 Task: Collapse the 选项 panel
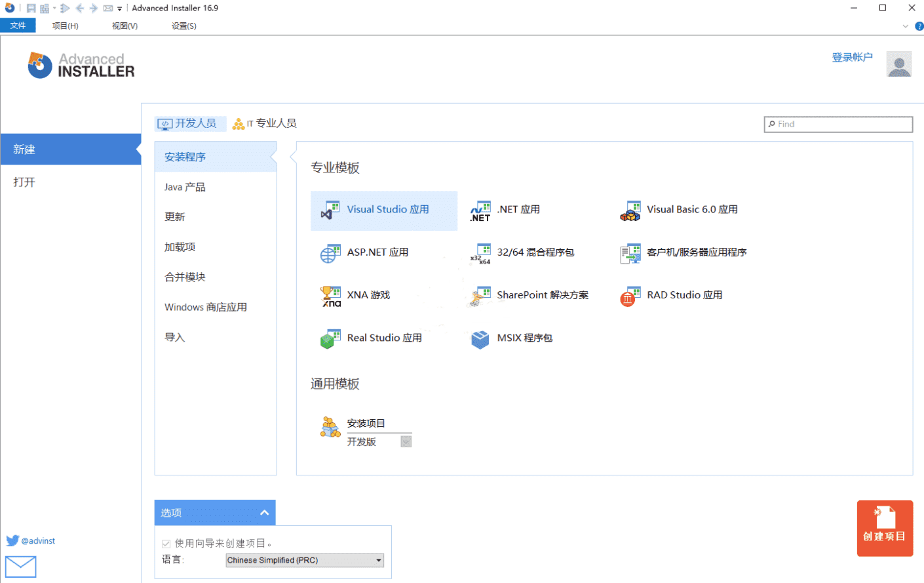click(x=264, y=512)
